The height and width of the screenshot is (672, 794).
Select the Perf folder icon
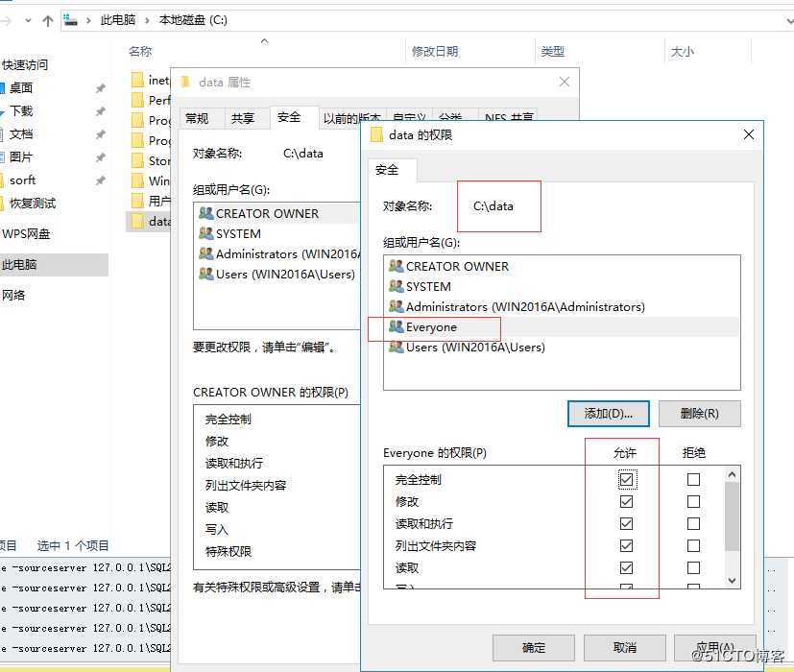click(x=137, y=100)
